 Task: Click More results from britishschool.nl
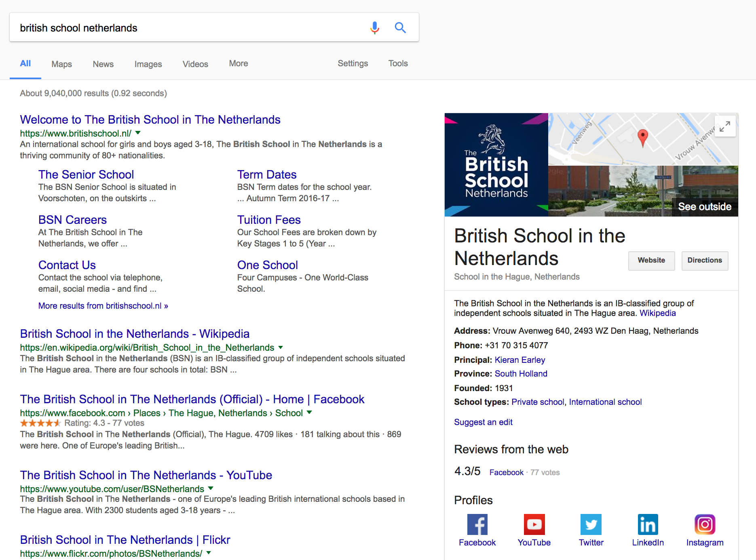click(x=103, y=306)
